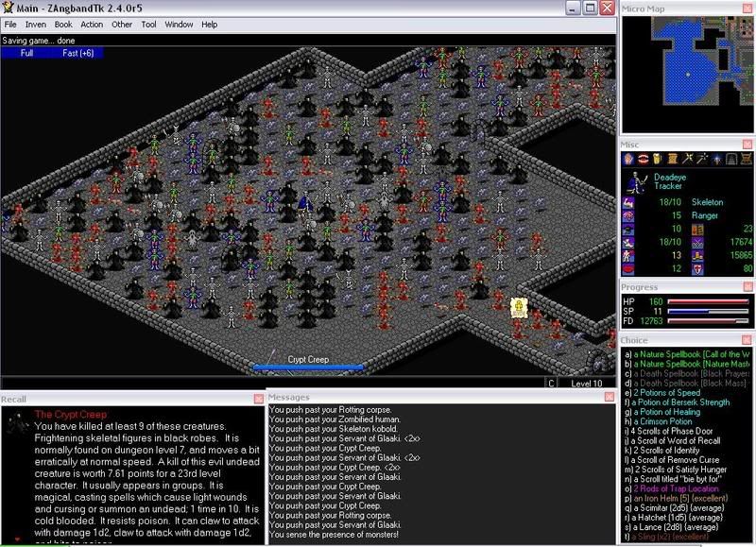Viewport: 756px width, 547px height.
Task: Click the SP progress bar
Action: 708,312
